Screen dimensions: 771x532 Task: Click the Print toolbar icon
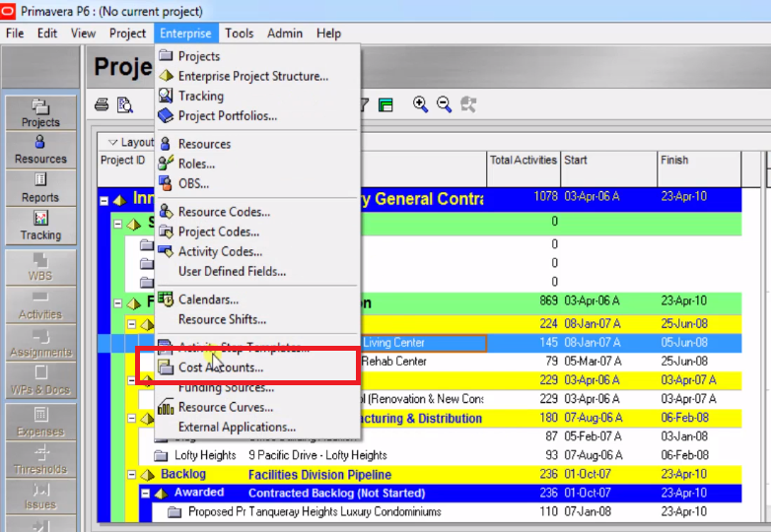(x=102, y=104)
